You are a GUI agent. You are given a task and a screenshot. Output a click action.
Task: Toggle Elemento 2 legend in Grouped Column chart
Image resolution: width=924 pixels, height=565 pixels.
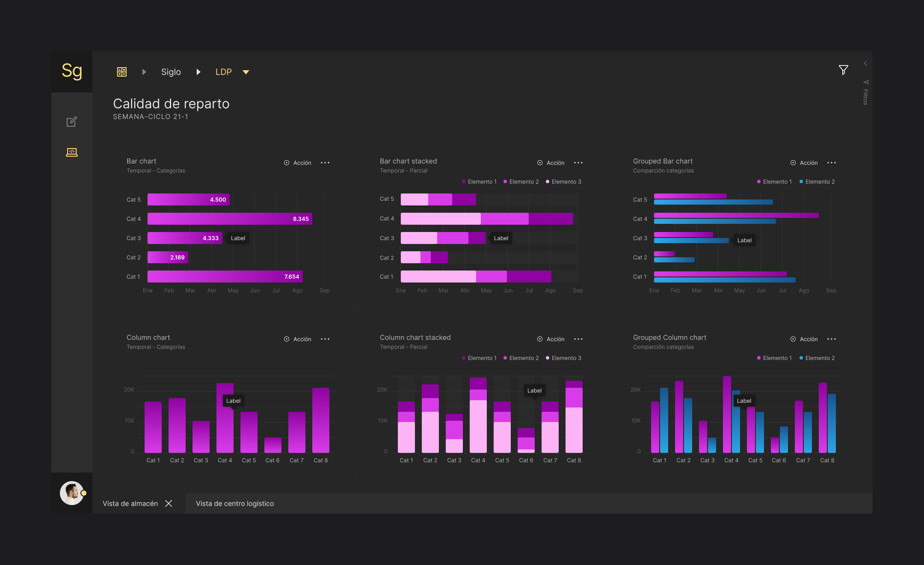(817, 358)
